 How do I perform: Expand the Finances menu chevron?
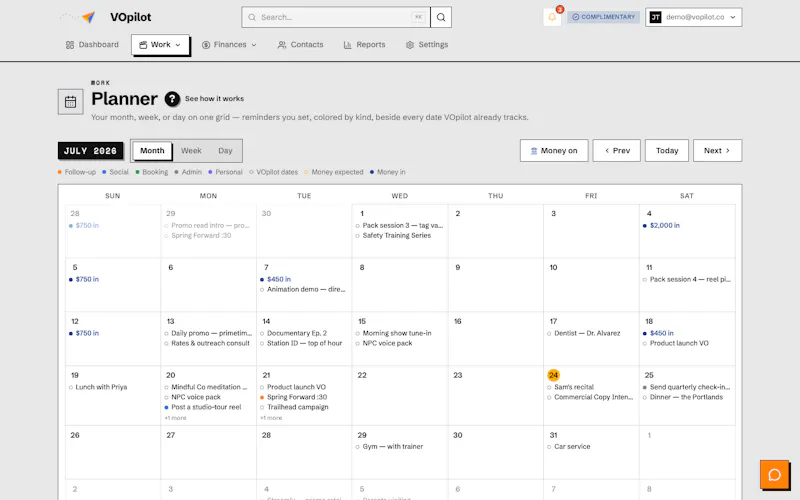[254, 45]
